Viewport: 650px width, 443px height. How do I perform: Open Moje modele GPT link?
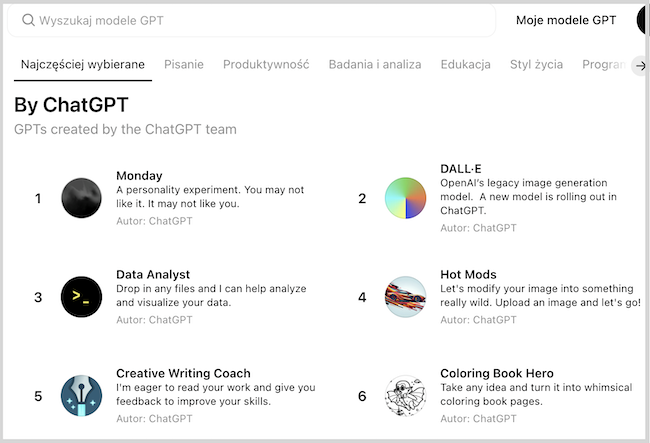(x=566, y=20)
